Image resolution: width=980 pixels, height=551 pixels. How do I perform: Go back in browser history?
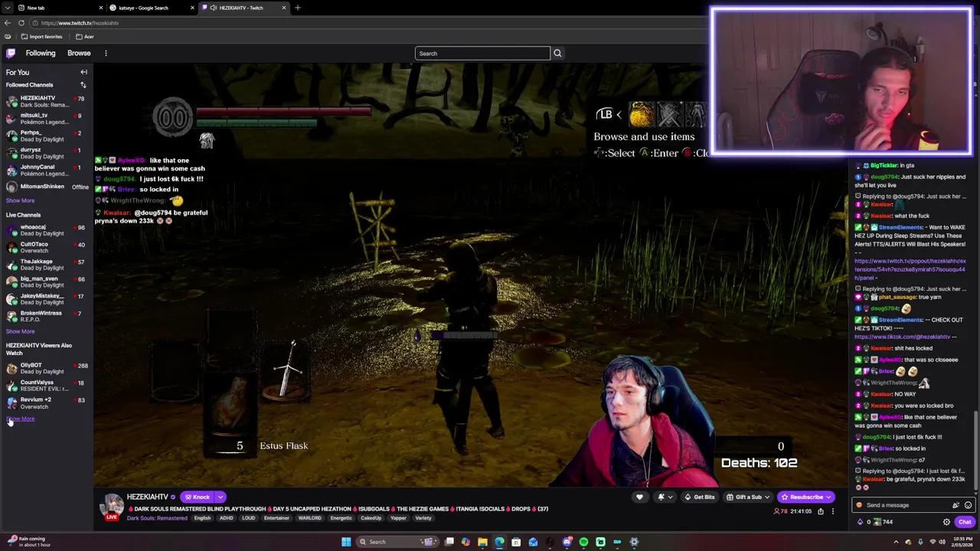[x=8, y=23]
